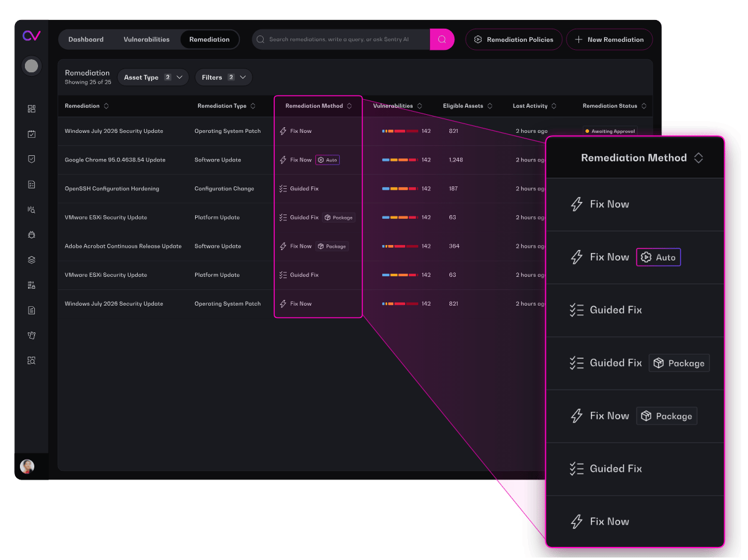Sort by Eligible Assets column arrows

(x=490, y=106)
